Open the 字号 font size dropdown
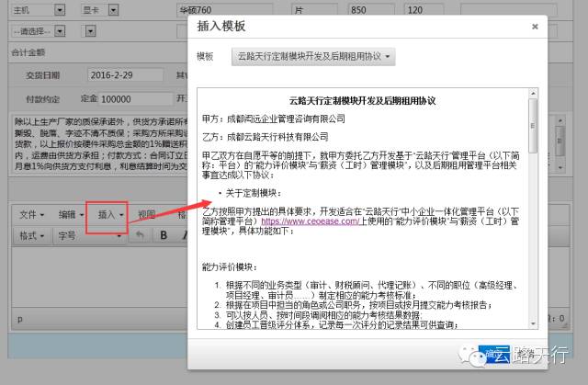The width and height of the screenshot is (588, 385). click(89, 236)
